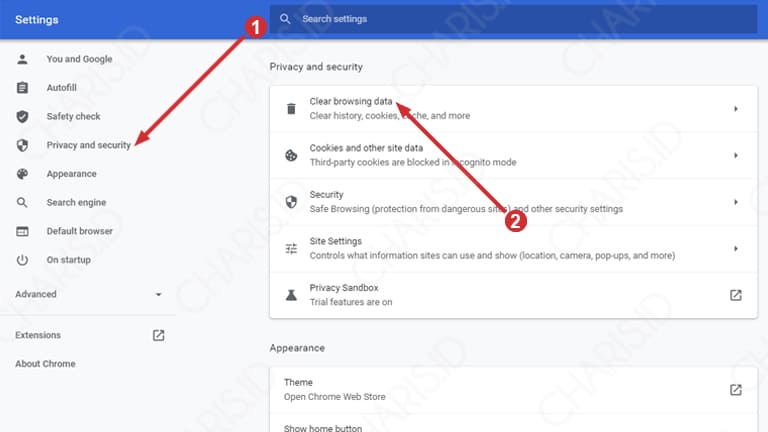Click "Trial features are on" text
The height and width of the screenshot is (432, 768).
coord(351,302)
